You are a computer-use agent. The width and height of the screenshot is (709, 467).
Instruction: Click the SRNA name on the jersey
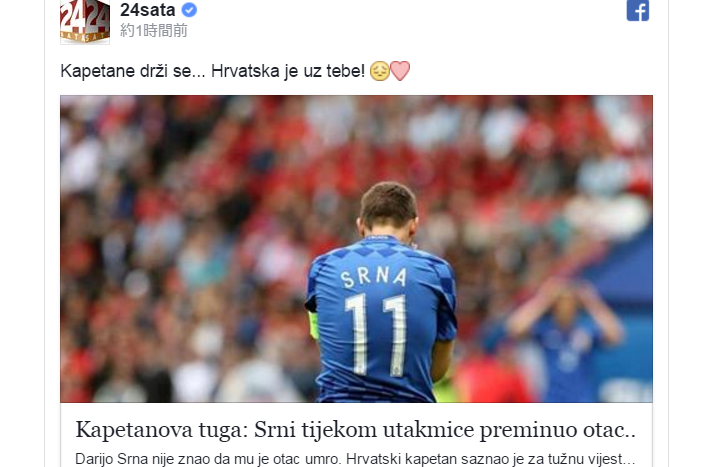[373, 277]
